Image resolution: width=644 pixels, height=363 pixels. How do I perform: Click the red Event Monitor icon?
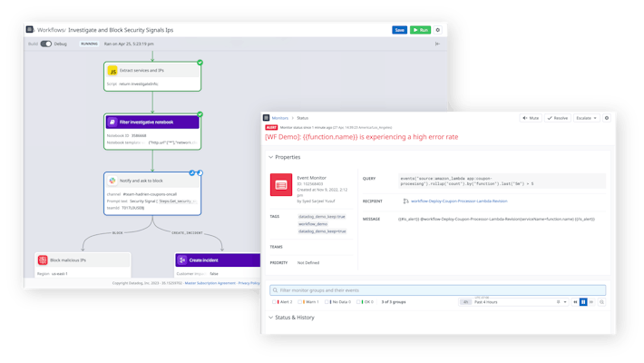click(x=279, y=186)
